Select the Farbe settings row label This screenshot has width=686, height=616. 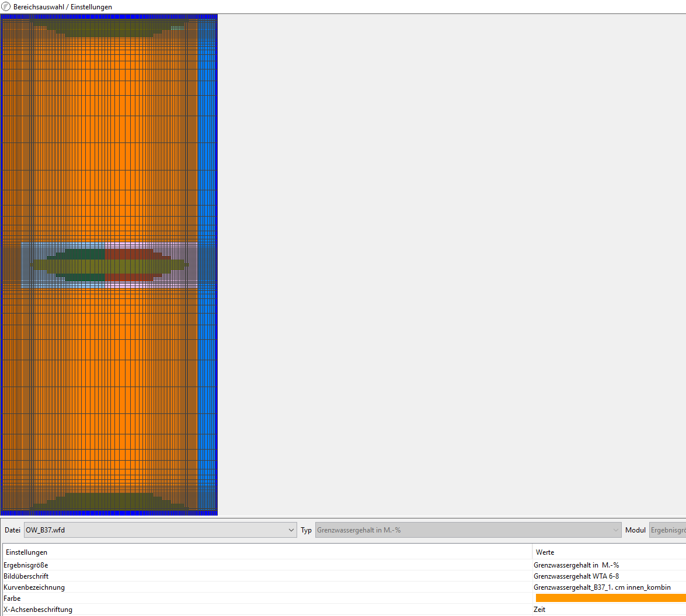tap(12, 598)
